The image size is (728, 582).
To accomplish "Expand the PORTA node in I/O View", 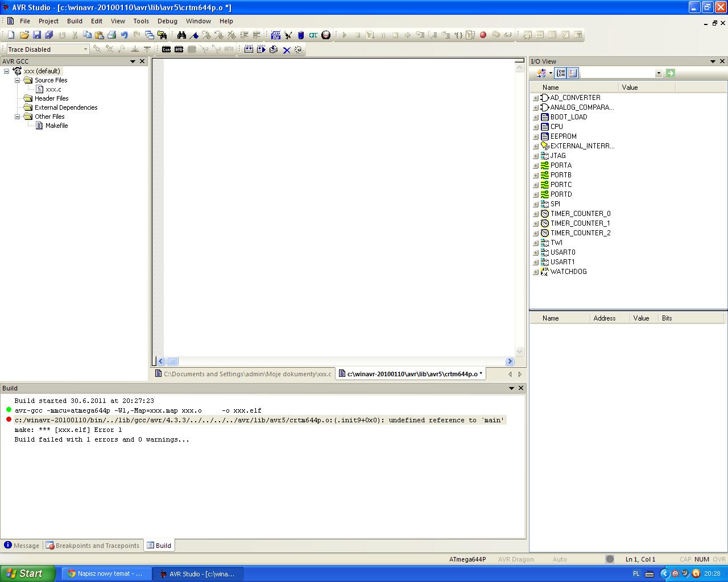I will (535, 166).
